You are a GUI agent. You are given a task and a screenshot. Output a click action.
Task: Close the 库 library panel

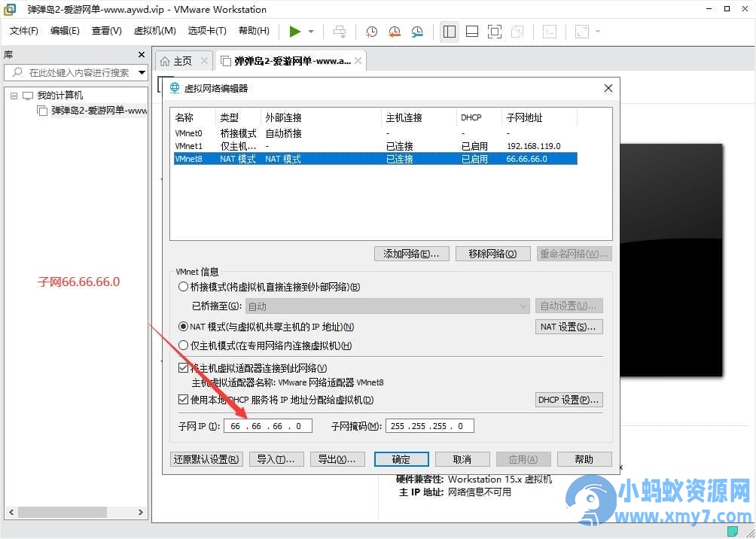point(142,54)
